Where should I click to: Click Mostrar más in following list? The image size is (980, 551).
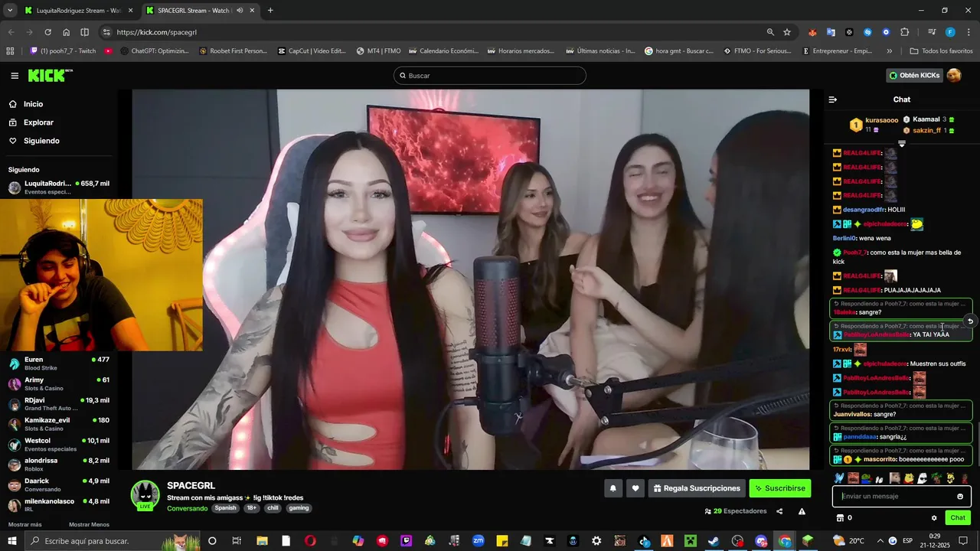click(x=24, y=524)
